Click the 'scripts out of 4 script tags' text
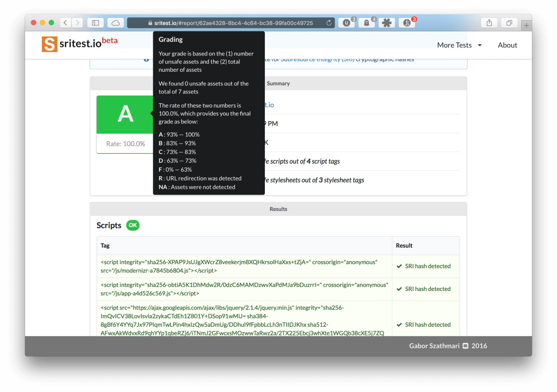This screenshot has width=557, height=392. pos(305,161)
